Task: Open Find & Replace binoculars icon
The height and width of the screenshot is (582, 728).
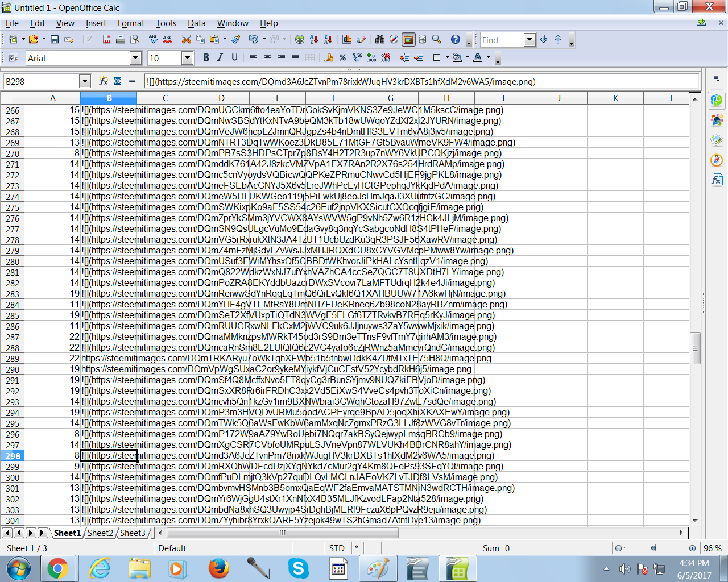Action: pos(379,39)
